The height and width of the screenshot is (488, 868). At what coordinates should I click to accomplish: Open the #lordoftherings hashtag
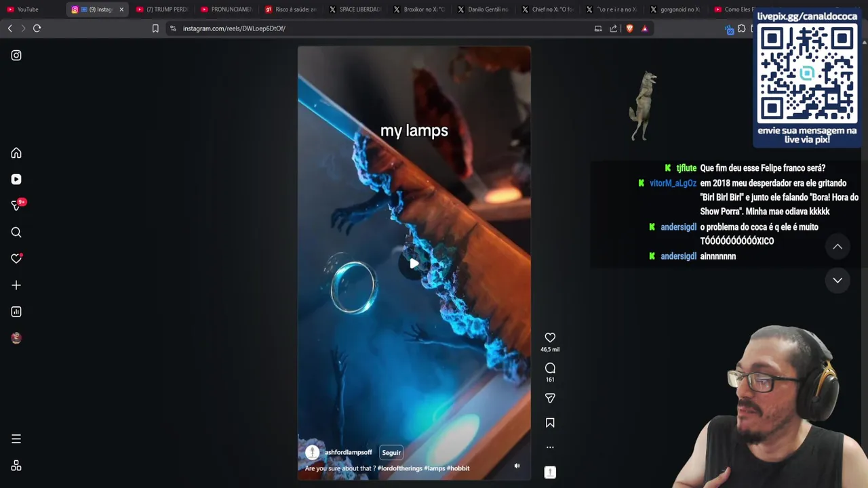tap(399, 468)
